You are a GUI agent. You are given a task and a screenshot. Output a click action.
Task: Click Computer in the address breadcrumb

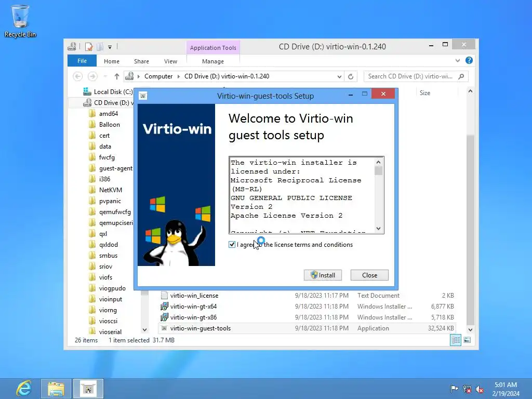click(x=158, y=76)
